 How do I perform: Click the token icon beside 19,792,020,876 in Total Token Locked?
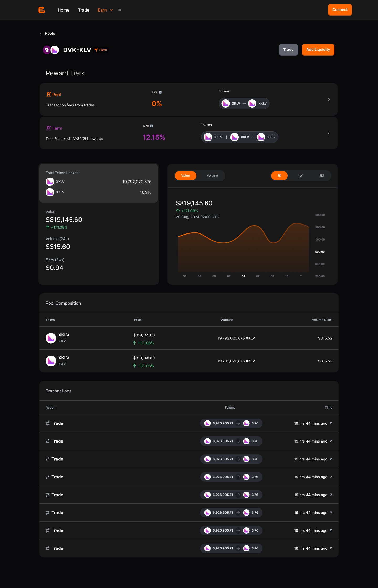[50, 182]
